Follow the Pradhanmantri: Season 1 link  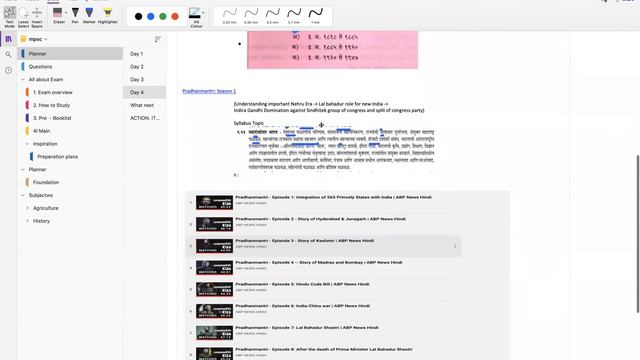point(209,91)
